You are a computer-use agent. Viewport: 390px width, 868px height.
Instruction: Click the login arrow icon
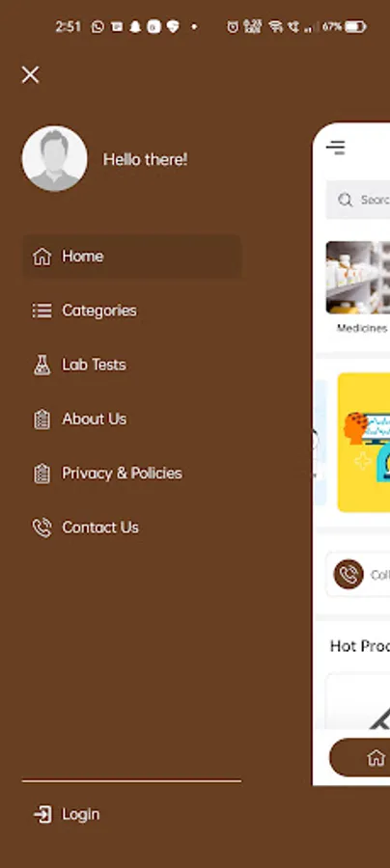[x=42, y=814]
